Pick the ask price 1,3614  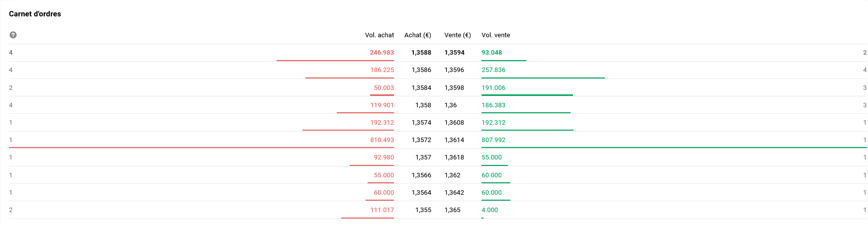tap(454, 140)
